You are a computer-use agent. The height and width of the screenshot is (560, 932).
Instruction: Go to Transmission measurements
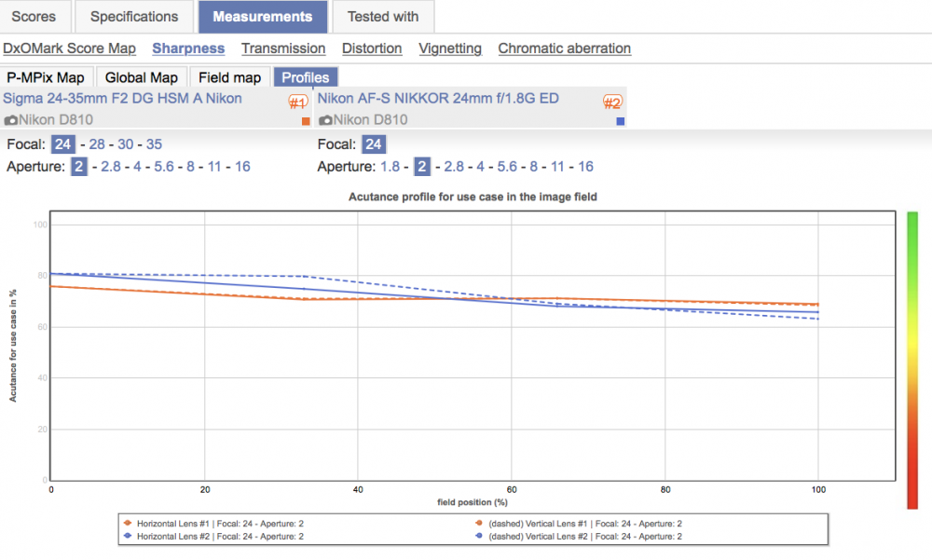pos(283,48)
